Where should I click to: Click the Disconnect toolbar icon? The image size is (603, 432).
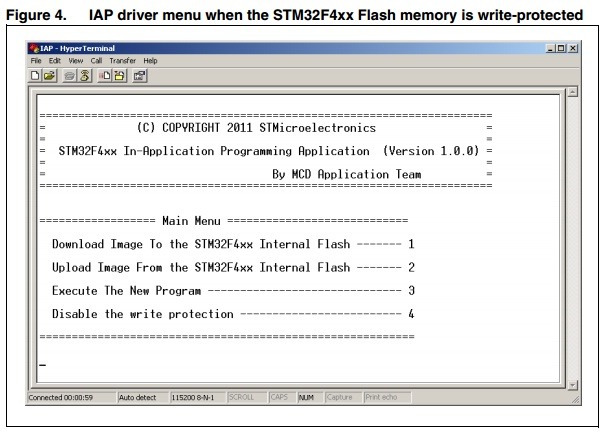(85, 75)
